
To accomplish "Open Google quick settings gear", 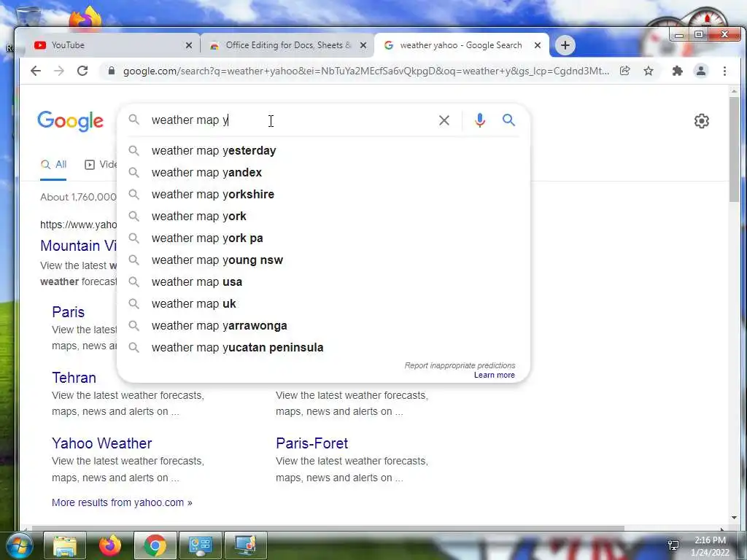I will pyautogui.click(x=701, y=121).
